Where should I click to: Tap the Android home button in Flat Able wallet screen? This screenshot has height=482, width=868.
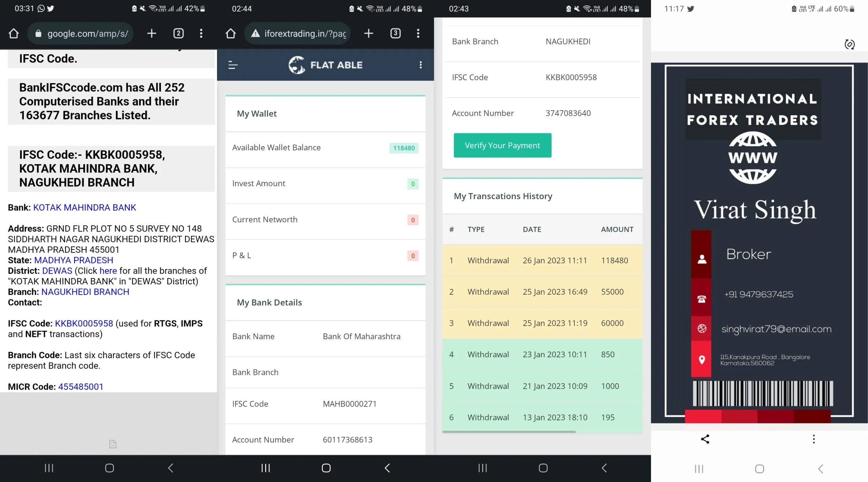click(326, 468)
